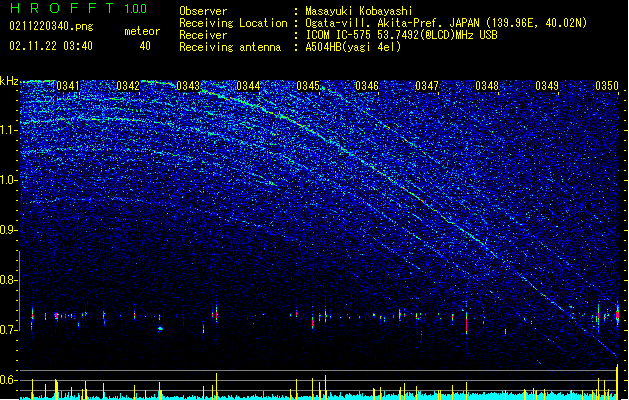Click the 0345 time marker
Viewport: 629px width, 400px height.
point(308,86)
